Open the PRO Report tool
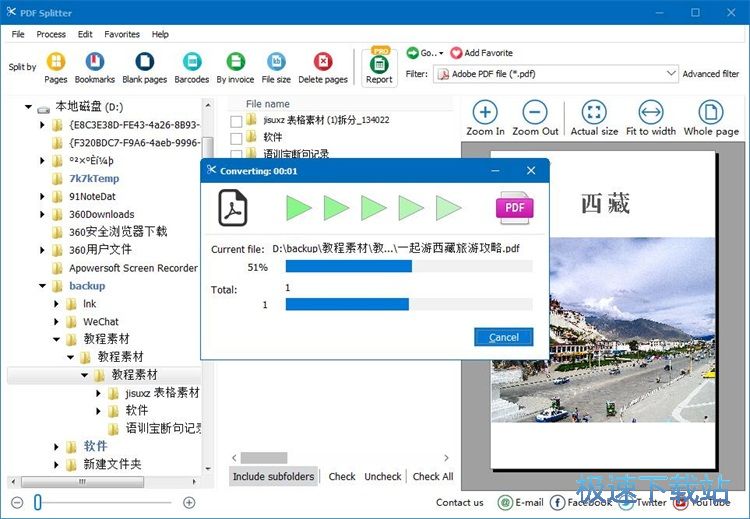The height and width of the screenshot is (519, 750). click(x=379, y=67)
